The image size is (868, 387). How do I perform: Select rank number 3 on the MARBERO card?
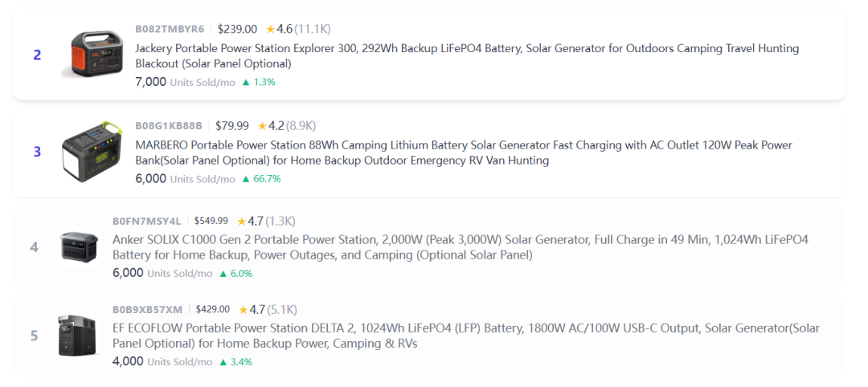[x=37, y=152]
